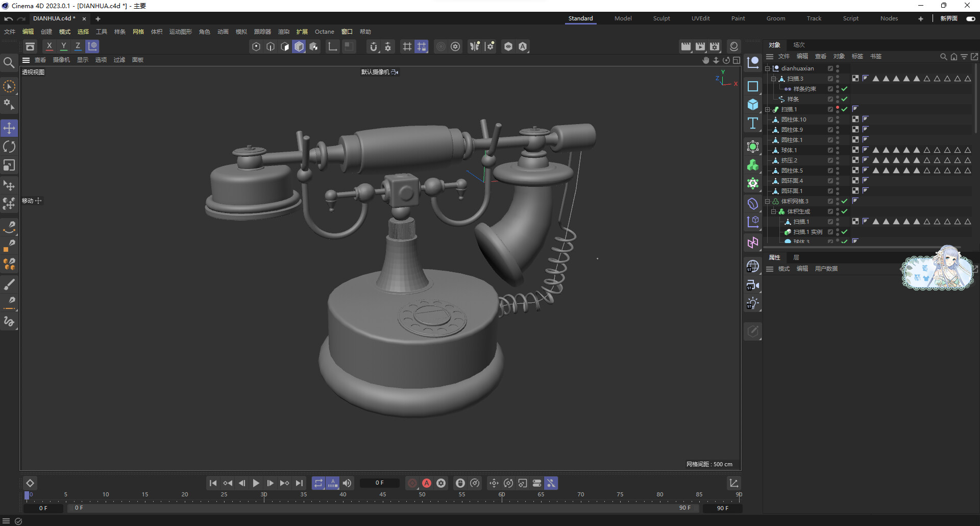980x526 pixels.
Task: Select the Scale tool
Action: pos(9,165)
